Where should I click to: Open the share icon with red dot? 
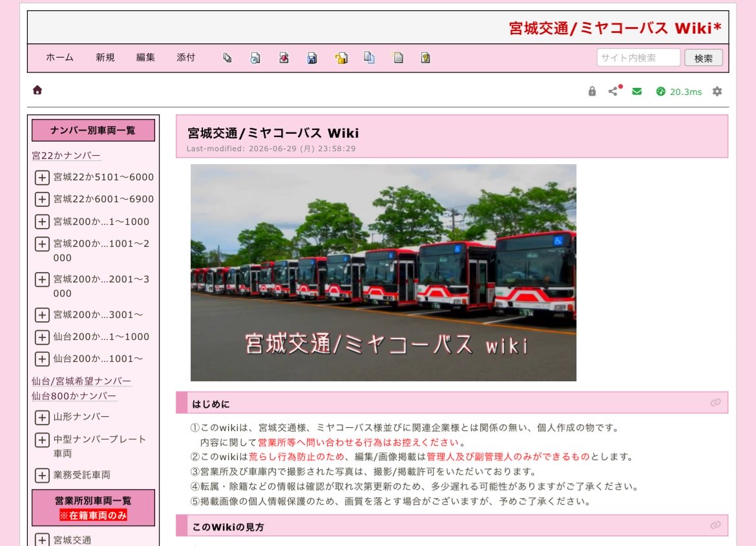point(614,90)
